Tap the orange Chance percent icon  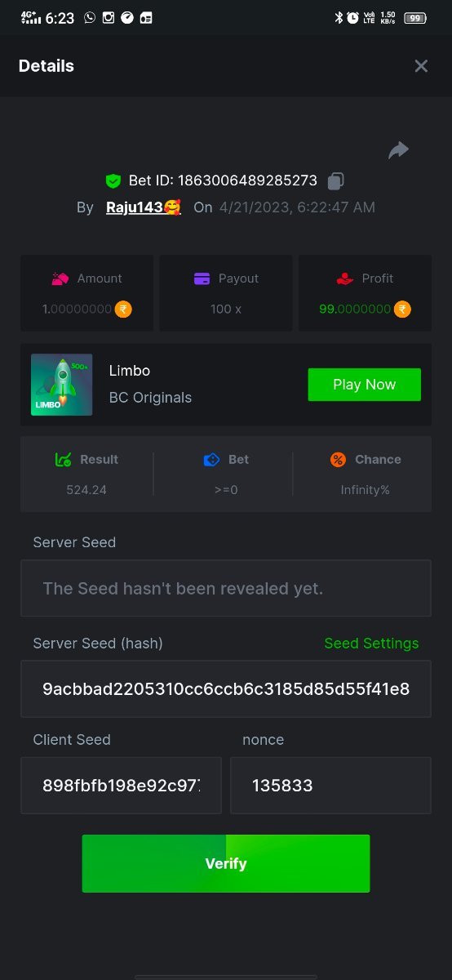[x=338, y=460]
